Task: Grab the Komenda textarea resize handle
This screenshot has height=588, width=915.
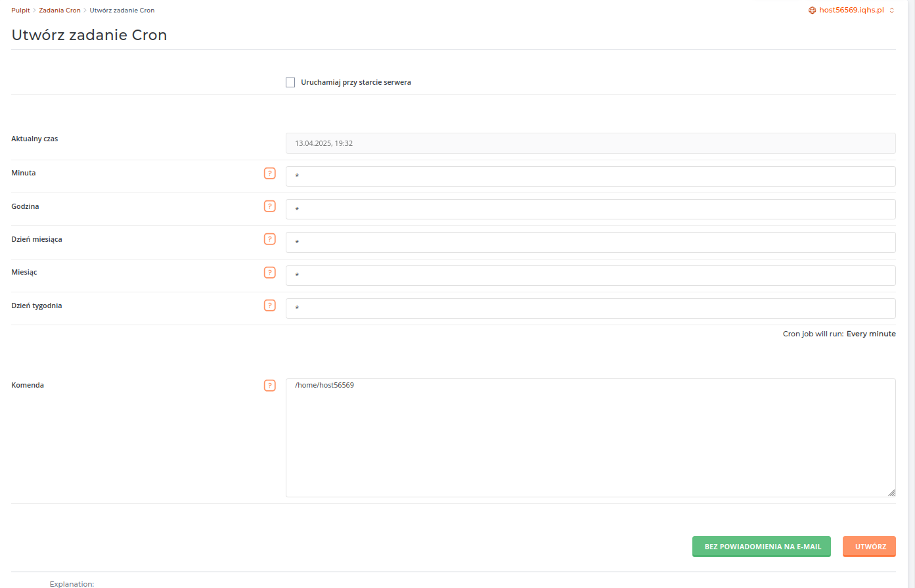Action: (x=891, y=493)
